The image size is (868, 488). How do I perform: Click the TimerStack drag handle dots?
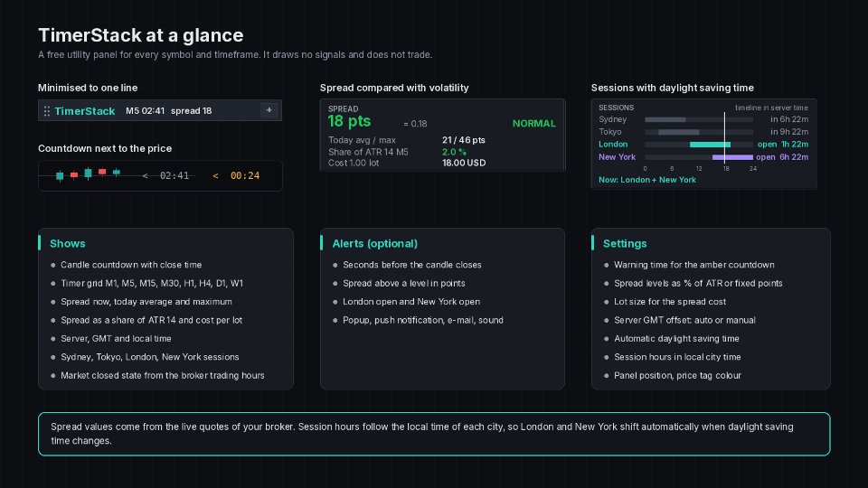(x=46, y=111)
